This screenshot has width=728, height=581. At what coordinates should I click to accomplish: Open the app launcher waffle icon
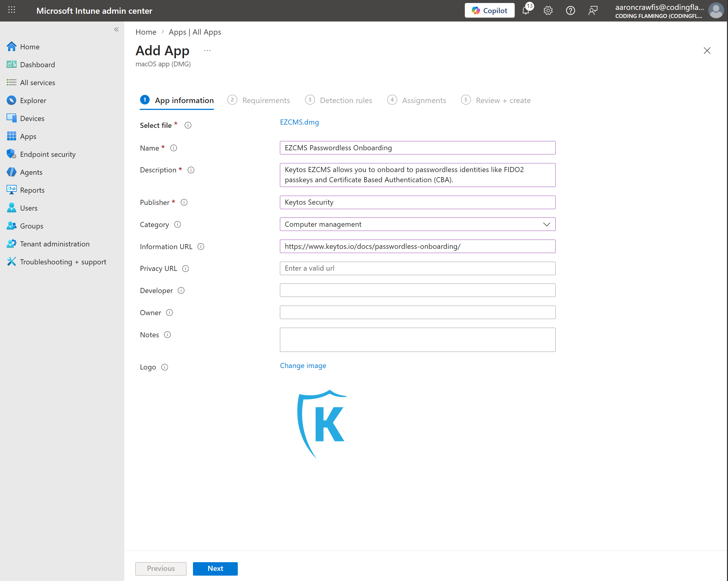click(x=11, y=10)
